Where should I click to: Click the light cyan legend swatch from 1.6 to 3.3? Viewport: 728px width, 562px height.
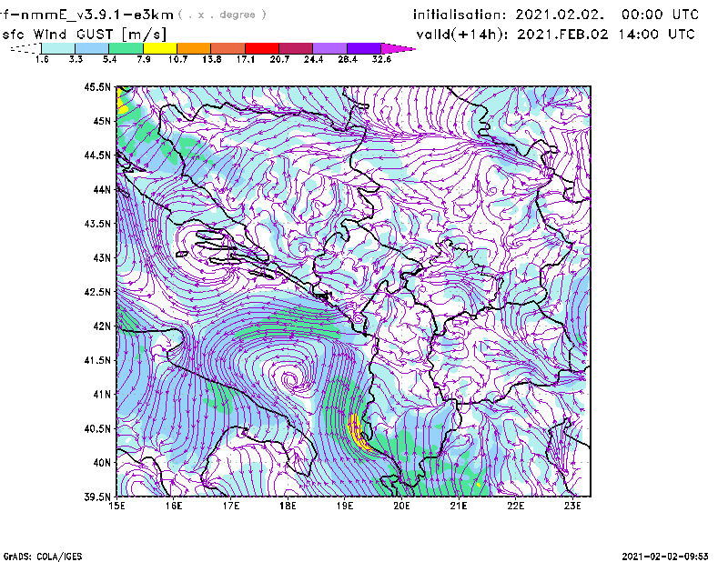[x=58, y=48]
